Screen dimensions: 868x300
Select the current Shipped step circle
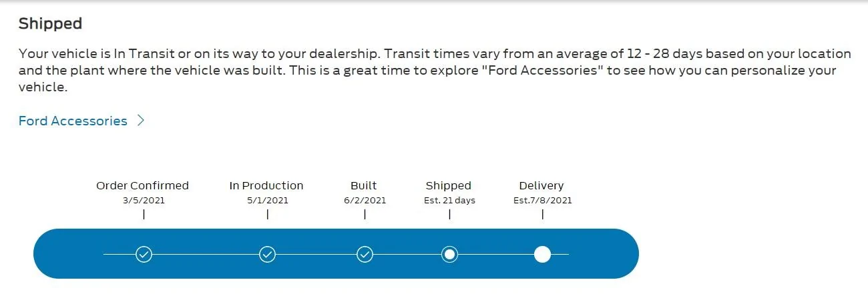[449, 254]
